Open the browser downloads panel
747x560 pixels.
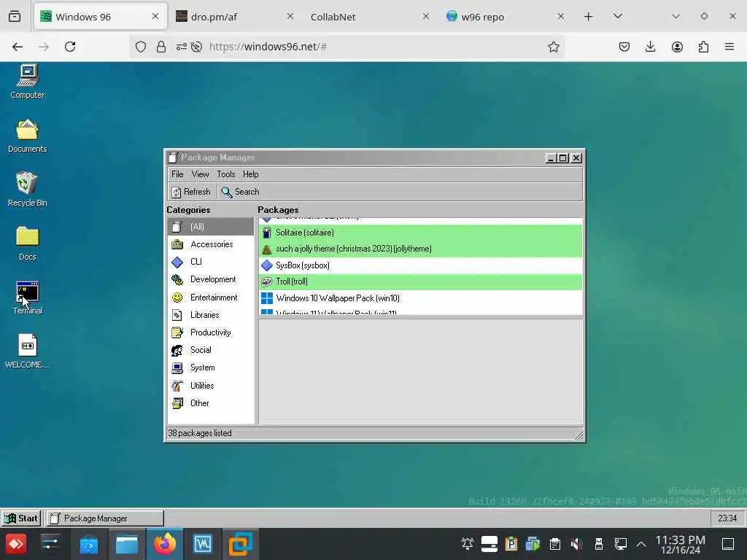tap(650, 47)
